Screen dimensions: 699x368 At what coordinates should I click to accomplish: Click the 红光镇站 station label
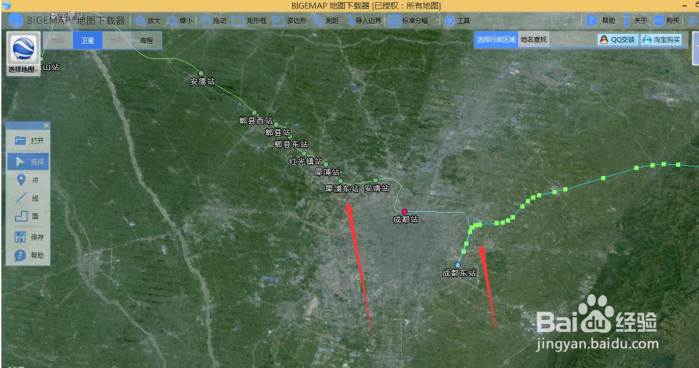[305, 161]
